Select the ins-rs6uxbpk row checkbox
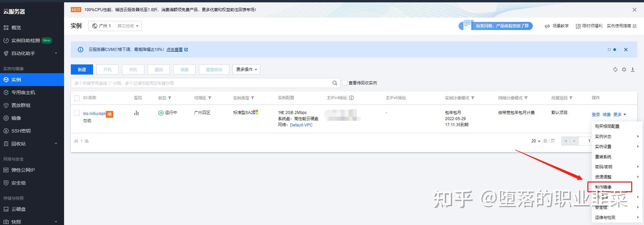The width and height of the screenshot is (644, 225). (77, 113)
